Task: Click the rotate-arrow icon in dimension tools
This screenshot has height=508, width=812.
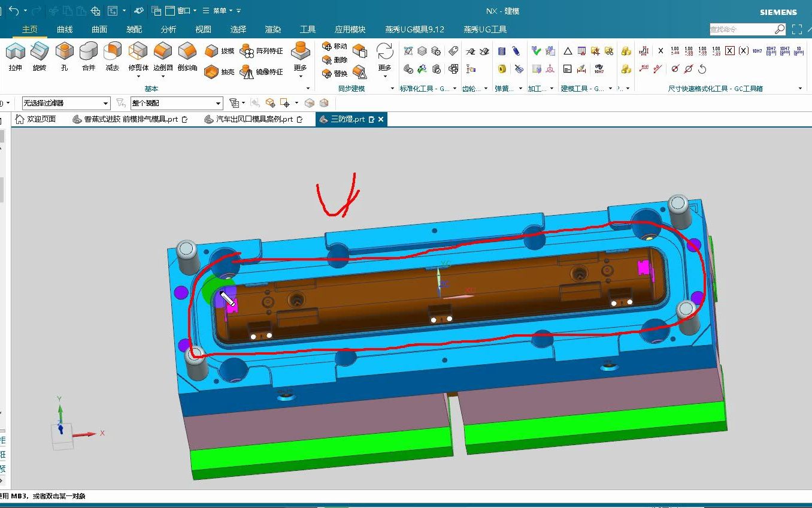Action: coord(702,69)
